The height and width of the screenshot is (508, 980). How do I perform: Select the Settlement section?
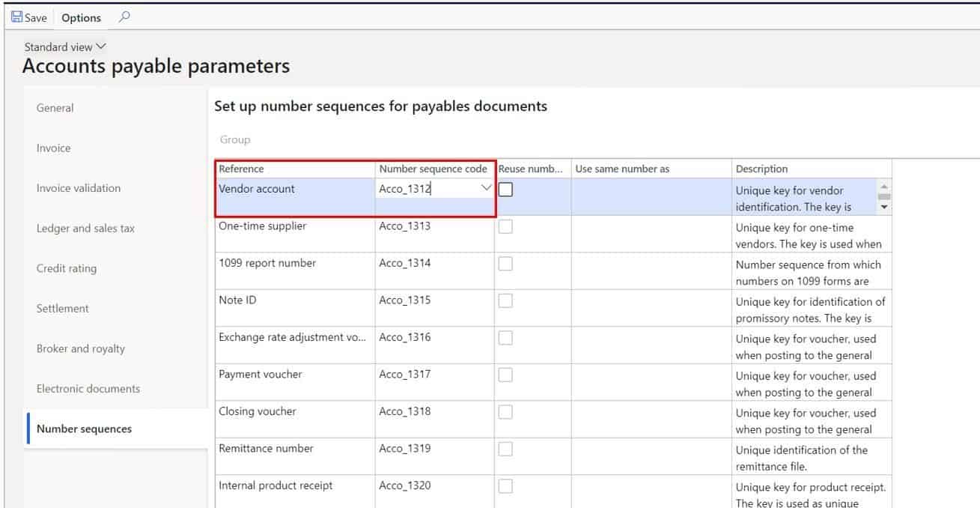63,308
